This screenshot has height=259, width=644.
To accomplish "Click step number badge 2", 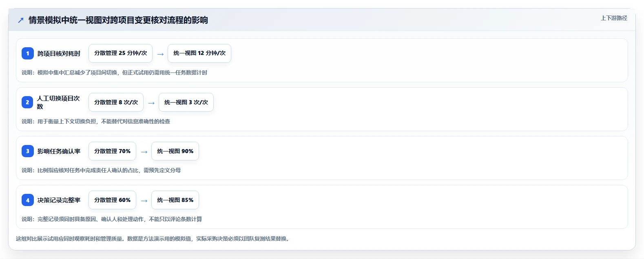I will click(28, 102).
